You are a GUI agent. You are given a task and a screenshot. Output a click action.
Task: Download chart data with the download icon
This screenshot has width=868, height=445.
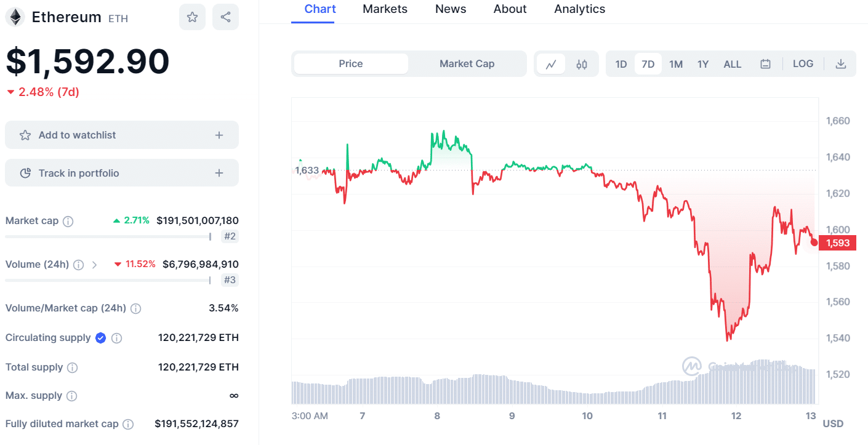point(840,64)
